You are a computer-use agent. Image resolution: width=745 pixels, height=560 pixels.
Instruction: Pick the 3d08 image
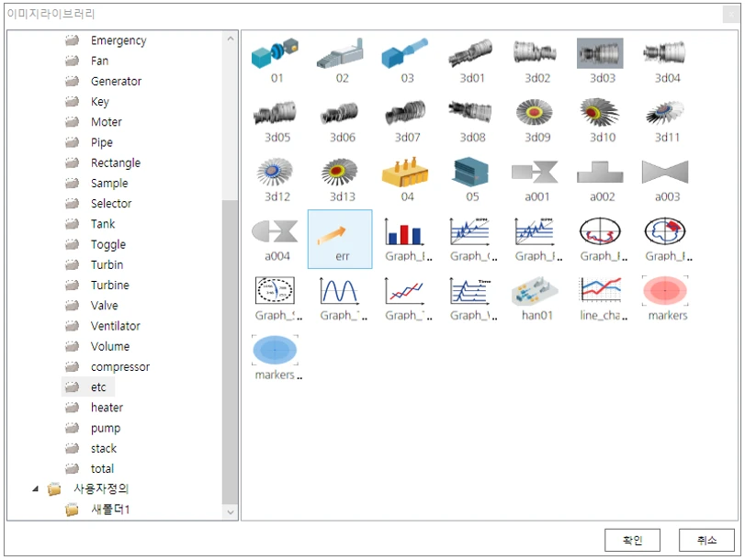[x=470, y=113]
